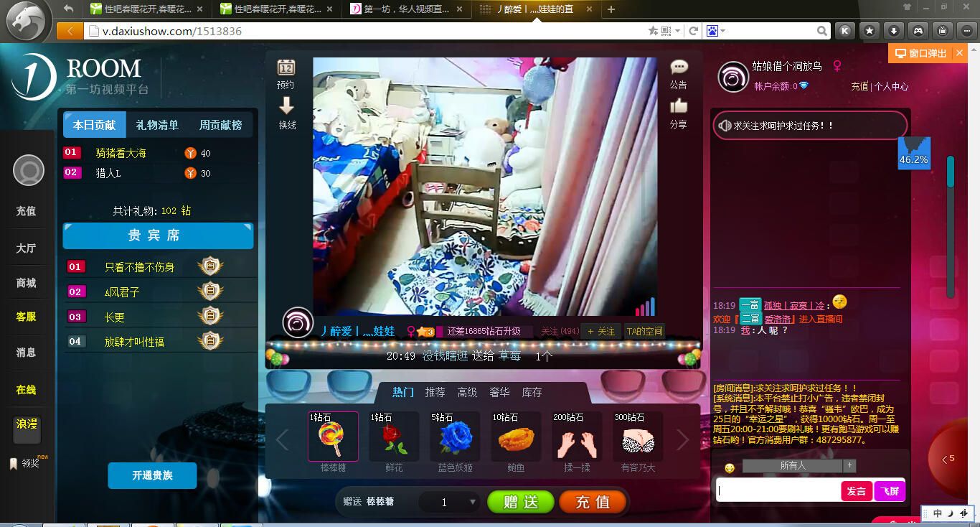980x527 pixels.
Task: Click the purple 飞屏 button
Action: [890, 491]
